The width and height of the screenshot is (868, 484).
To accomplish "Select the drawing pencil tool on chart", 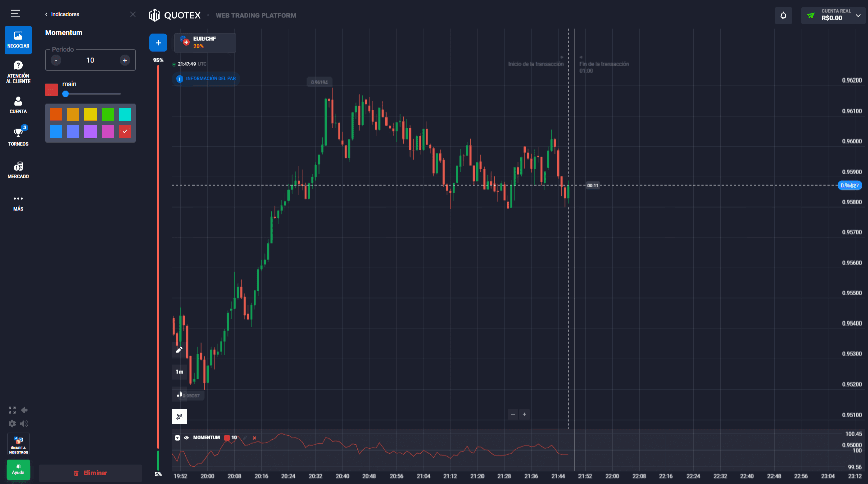I will 179,349.
